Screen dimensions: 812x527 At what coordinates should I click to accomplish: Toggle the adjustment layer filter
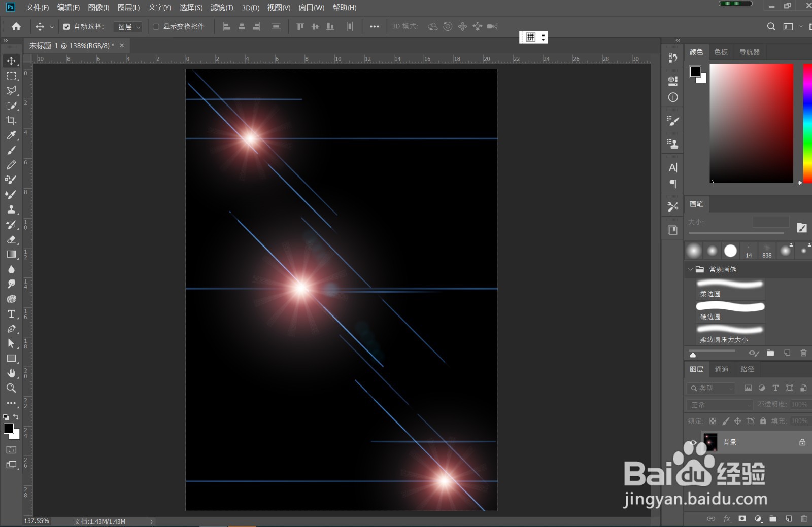coord(762,388)
